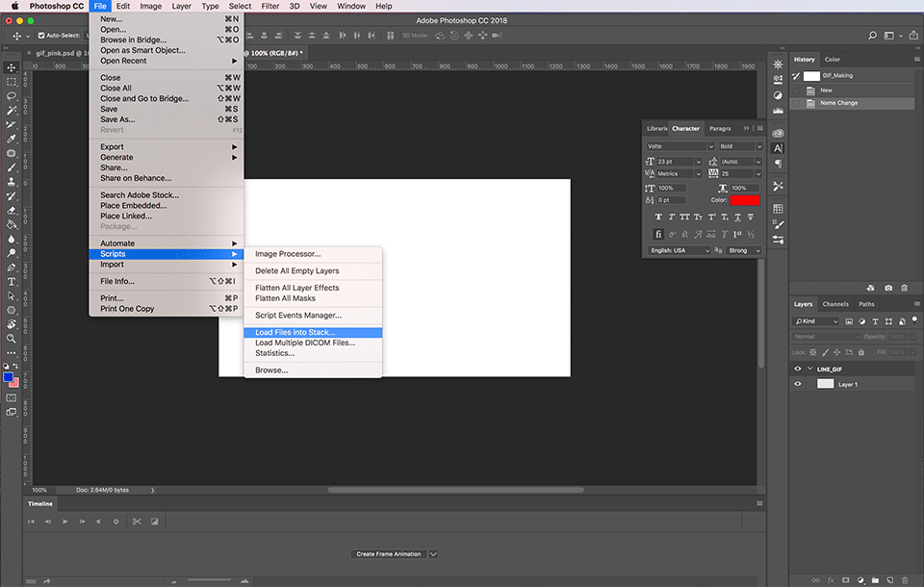Select the Rectangular Marquee tool
The width and height of the screenshot is (924, 587).
coord(12,82)
